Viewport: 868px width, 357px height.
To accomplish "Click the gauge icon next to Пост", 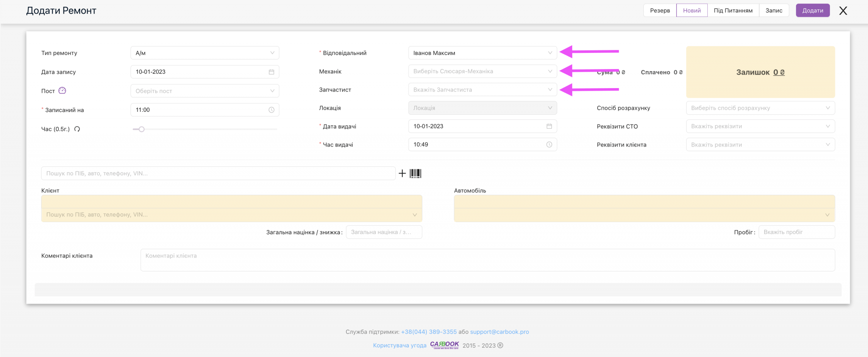I will [62, 91].
